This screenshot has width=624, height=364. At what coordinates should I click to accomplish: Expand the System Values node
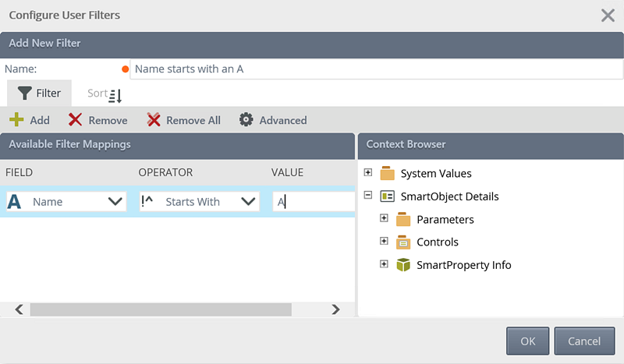[x=368, y=173]
